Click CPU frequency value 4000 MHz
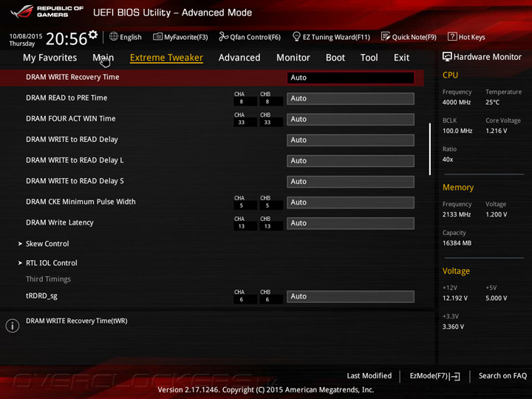 [x=457, y=103]
